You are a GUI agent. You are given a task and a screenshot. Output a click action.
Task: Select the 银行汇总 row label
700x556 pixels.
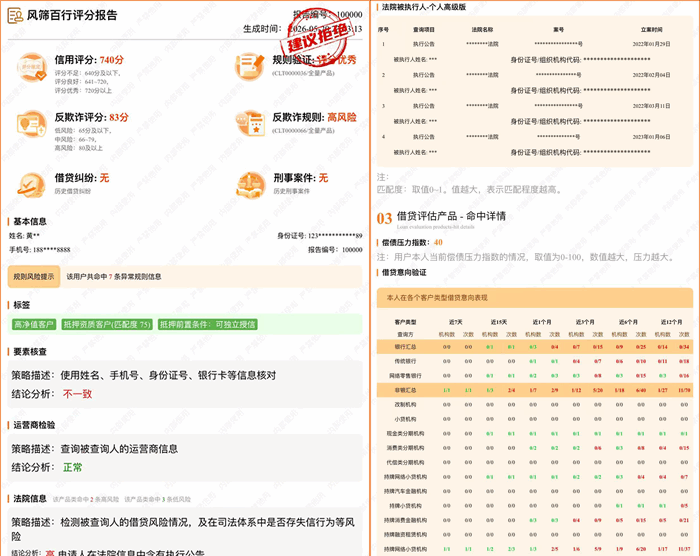[x=405, y=347]
